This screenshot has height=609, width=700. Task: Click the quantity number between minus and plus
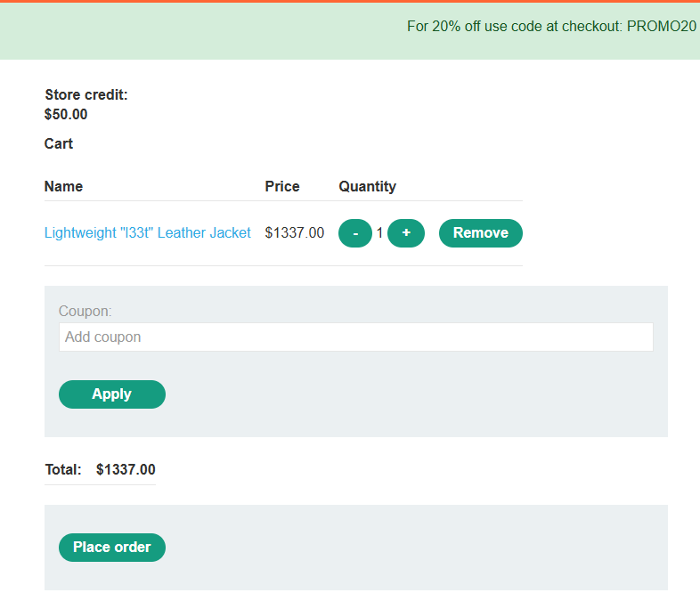click(380, 233)
